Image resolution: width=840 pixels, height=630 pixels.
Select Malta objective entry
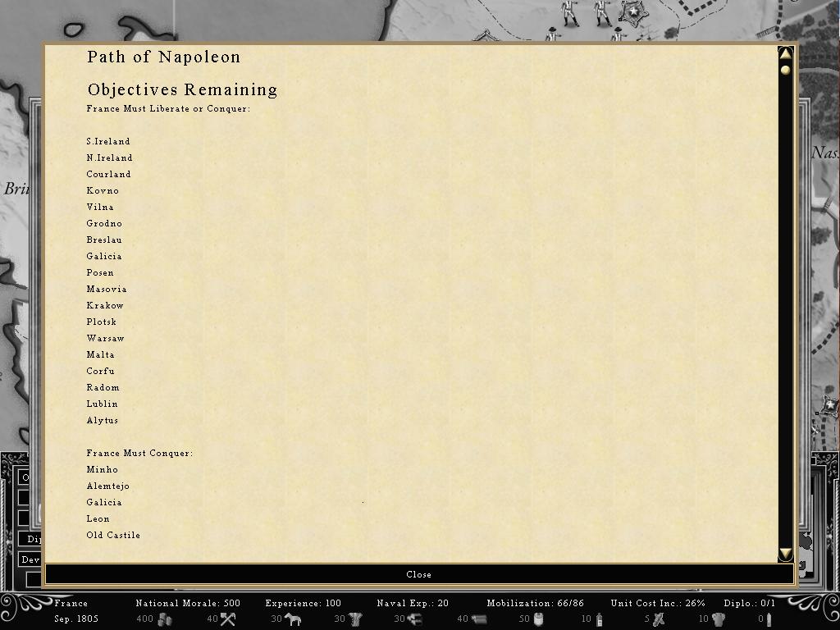point(100,354)
